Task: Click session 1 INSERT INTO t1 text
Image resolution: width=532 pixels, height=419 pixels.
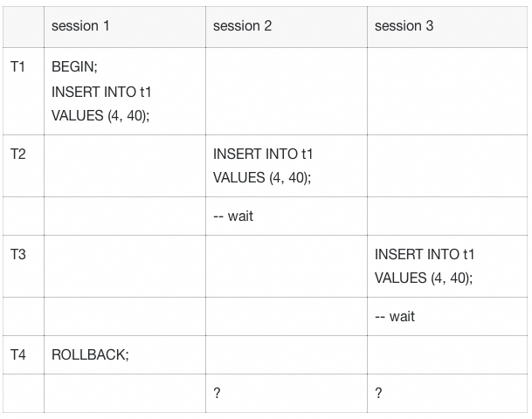Action: (101, 92)
